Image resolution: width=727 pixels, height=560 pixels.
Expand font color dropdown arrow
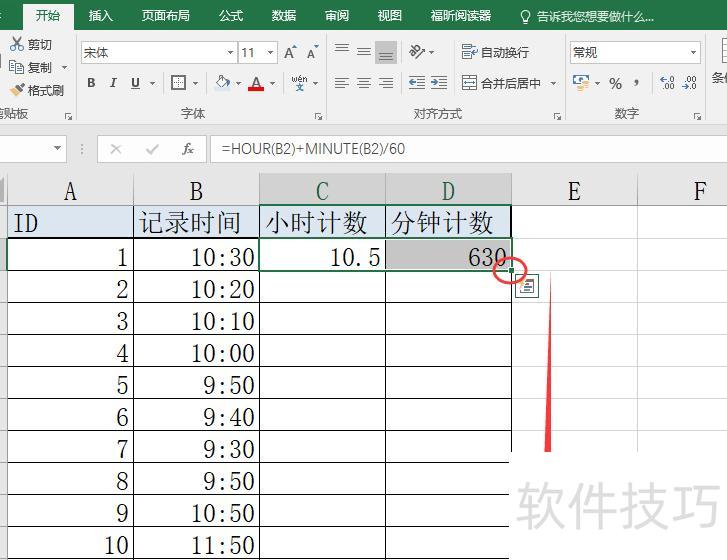(273, 83)
